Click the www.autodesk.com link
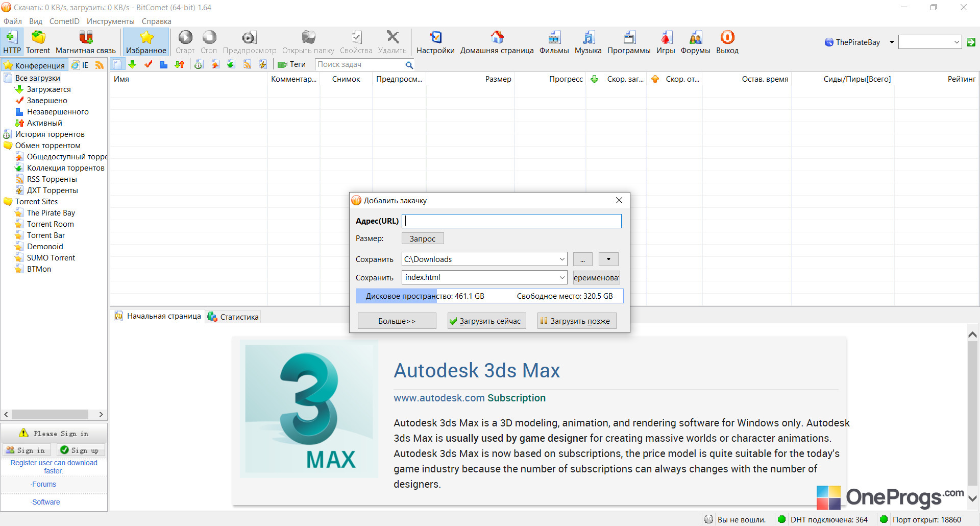The width and height of the screenshot is (980, 526). pos(439,398)
